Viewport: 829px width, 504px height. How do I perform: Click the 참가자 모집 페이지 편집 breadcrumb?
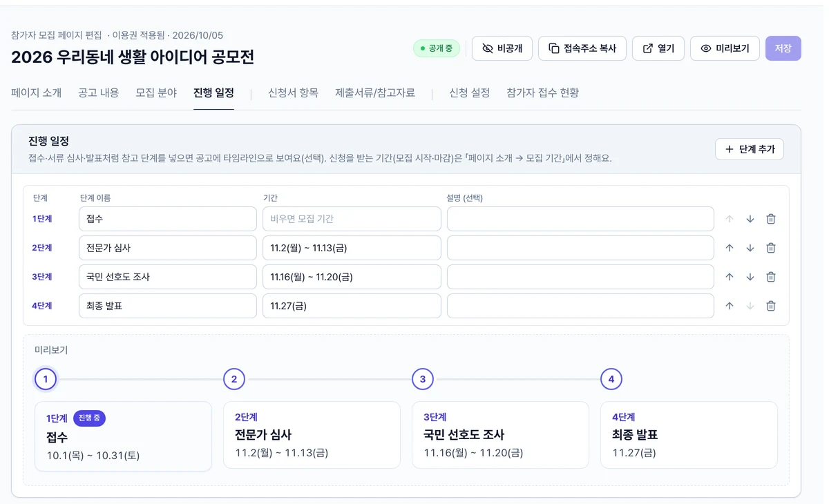pos(57,35)
